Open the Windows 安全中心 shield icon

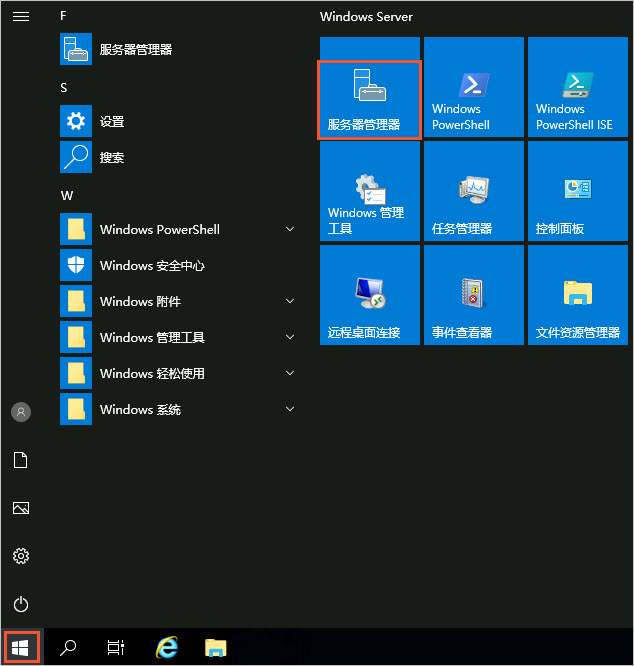(76, 265)
